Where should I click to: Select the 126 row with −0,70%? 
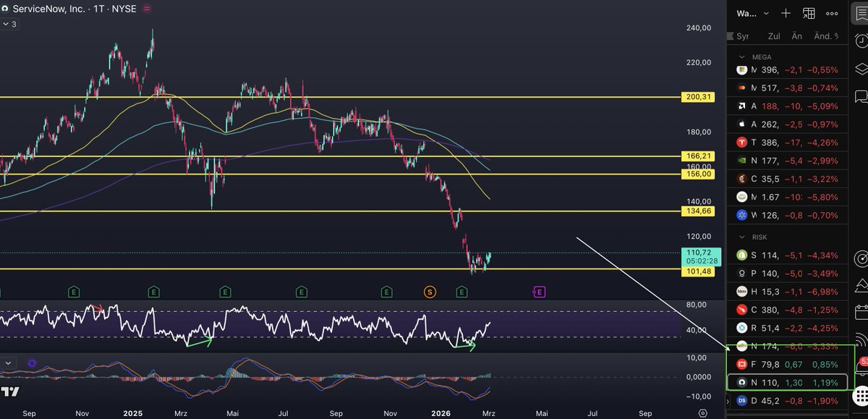pos(789,215)
